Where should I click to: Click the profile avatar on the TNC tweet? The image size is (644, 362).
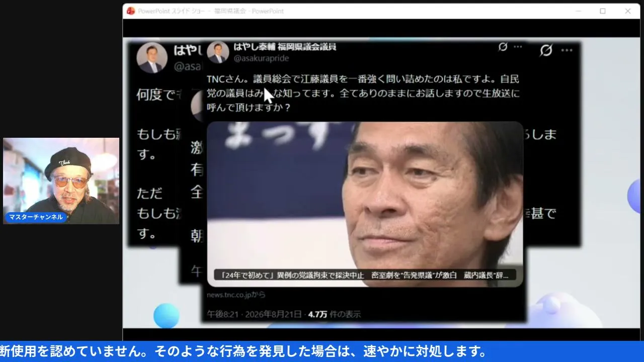(218, 52)
